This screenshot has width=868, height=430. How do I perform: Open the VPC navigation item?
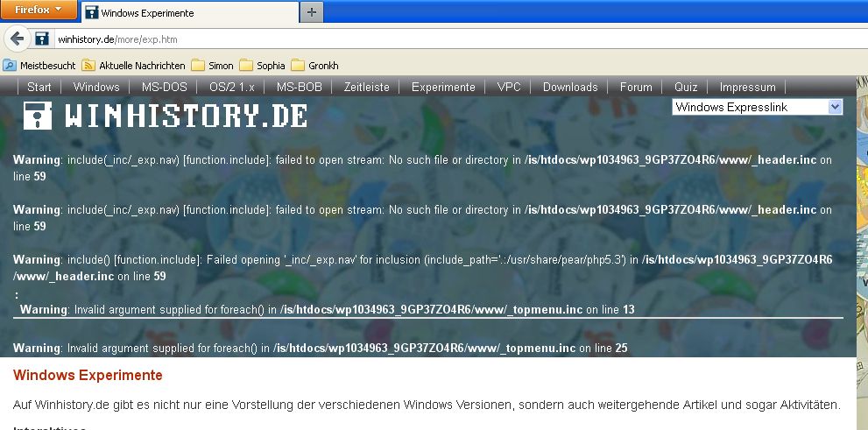pyautogui.click(x=509, y=87)
